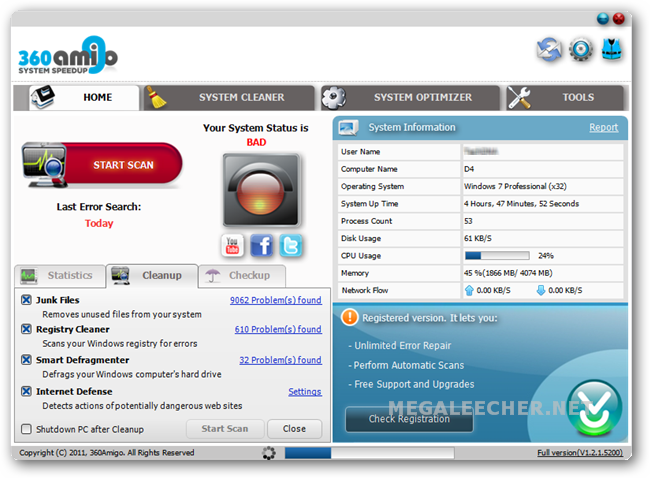Click the CPU Usage progress bar
The width and height of the screenshot is (650, 478).
[497, 255]
